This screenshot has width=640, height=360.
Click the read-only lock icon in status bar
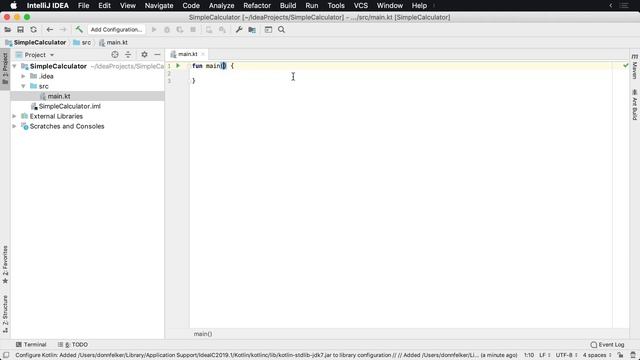[x=620, y=356]
